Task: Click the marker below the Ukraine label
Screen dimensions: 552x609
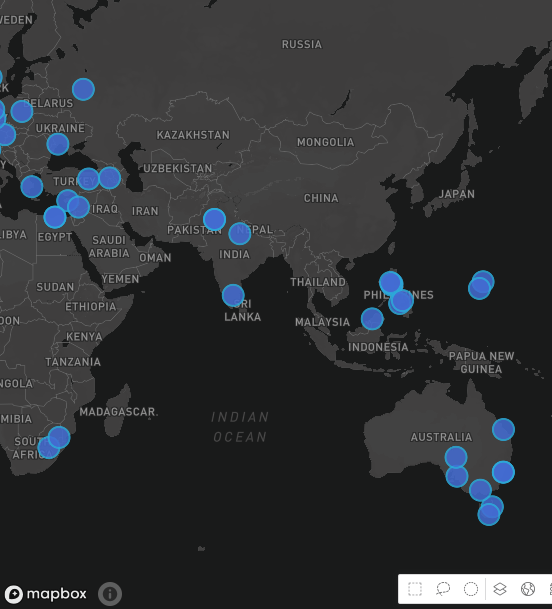Action: [58, 144]
